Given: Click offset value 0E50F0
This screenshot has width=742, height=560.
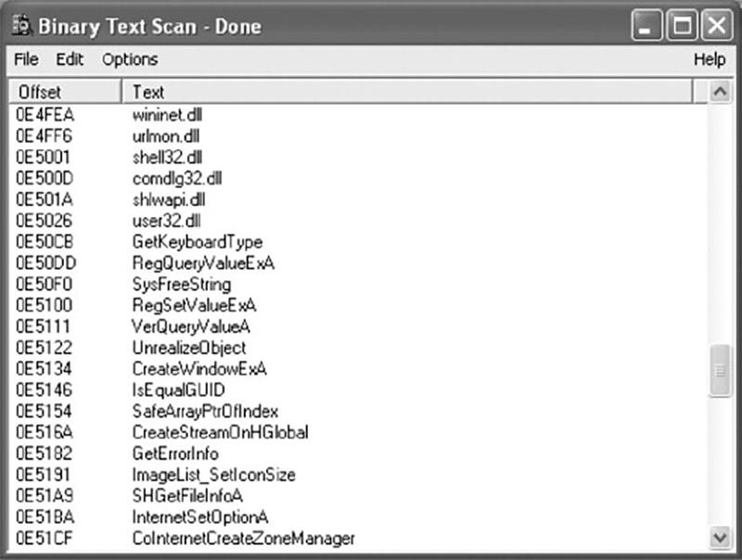Looking at the screenshot, I should tap(44, 285).
